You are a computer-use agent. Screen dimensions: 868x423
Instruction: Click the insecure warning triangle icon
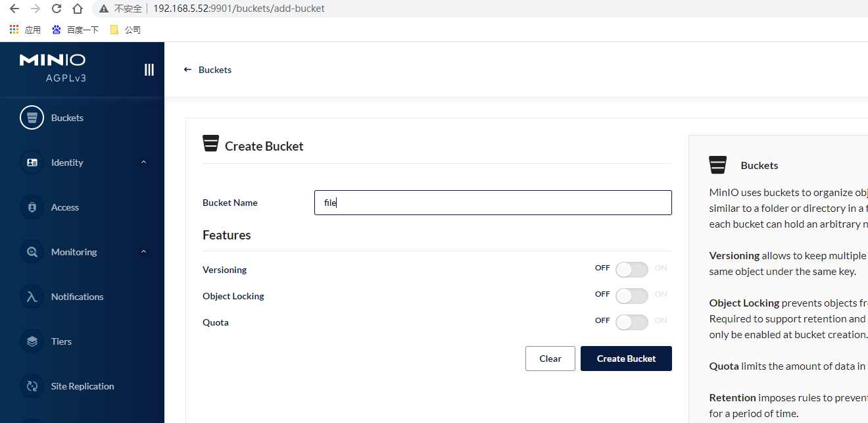pyautogui.click(x=104, y=9)
